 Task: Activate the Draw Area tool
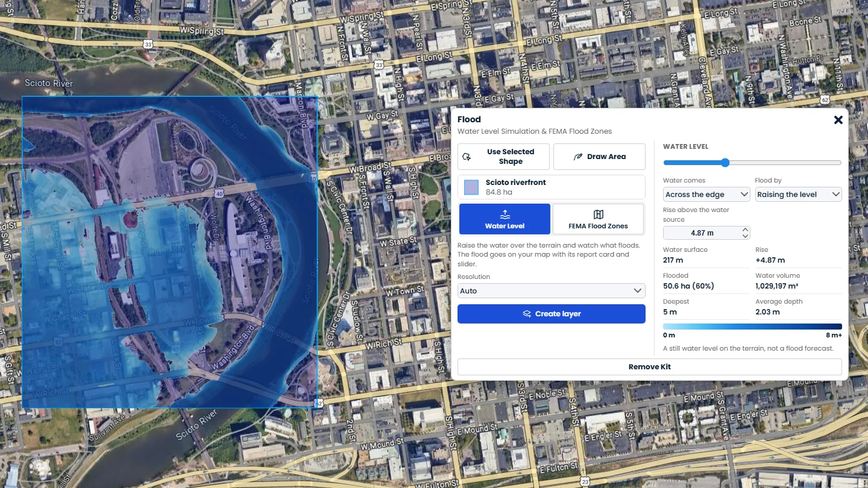(x=599, y=157)
